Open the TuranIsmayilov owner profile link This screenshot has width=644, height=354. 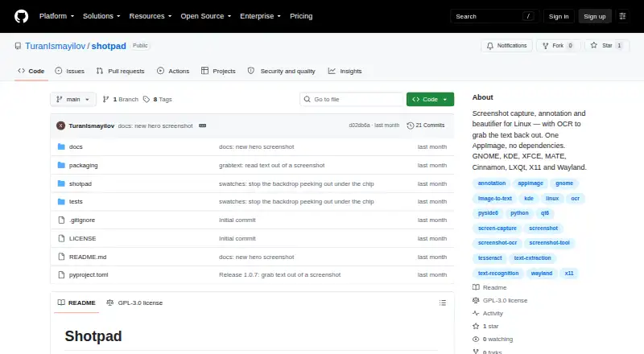55,46
